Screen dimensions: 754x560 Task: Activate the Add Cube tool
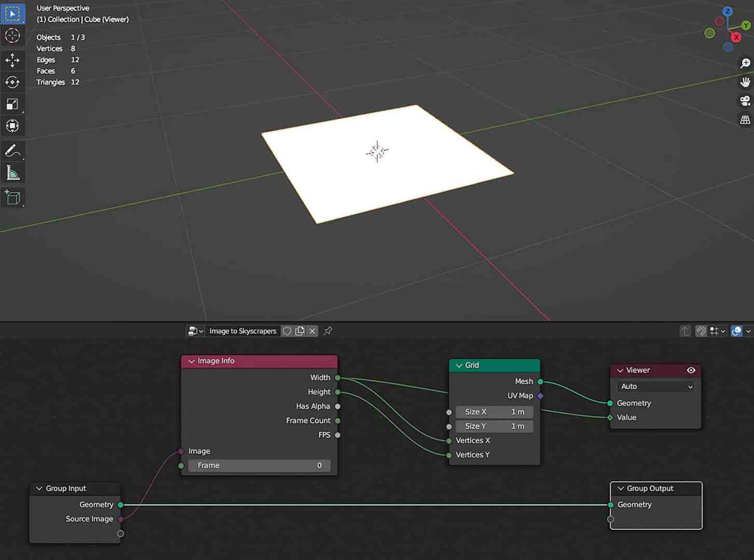[13, 197]
